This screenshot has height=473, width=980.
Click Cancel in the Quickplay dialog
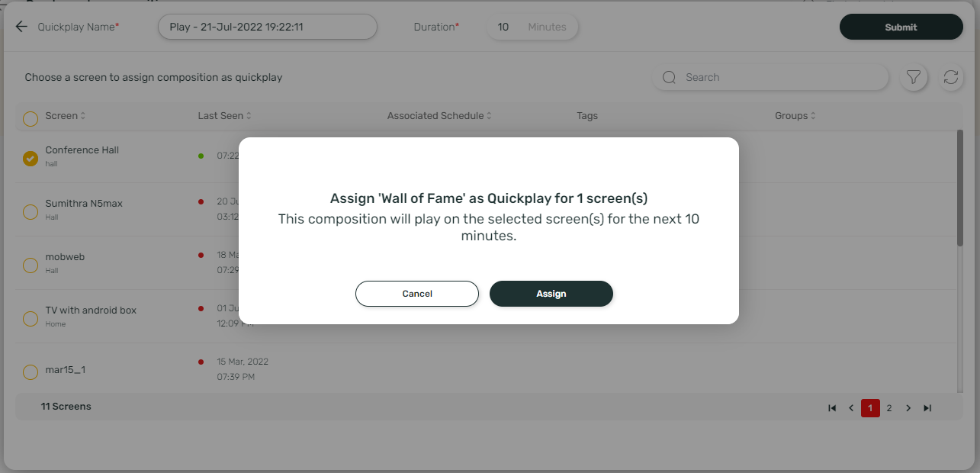(x=417, y=294)
